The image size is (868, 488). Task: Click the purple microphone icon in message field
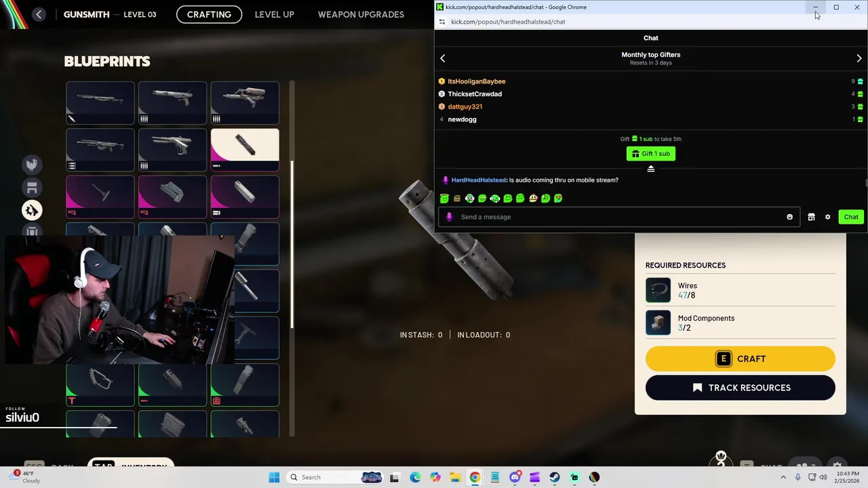tap(449, 217)
